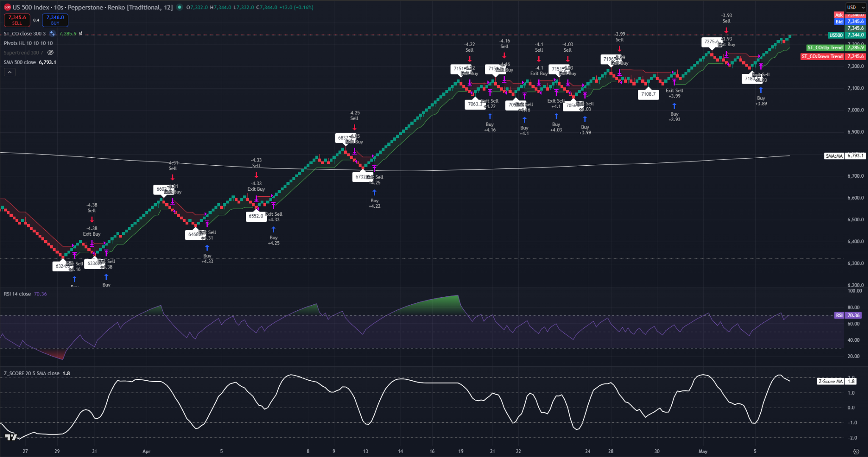The height and width of the screenshot is (457, 868).
Task: Click the 7,000.0 price scale level
Action: pyautogui.click(x=856, y=110)
